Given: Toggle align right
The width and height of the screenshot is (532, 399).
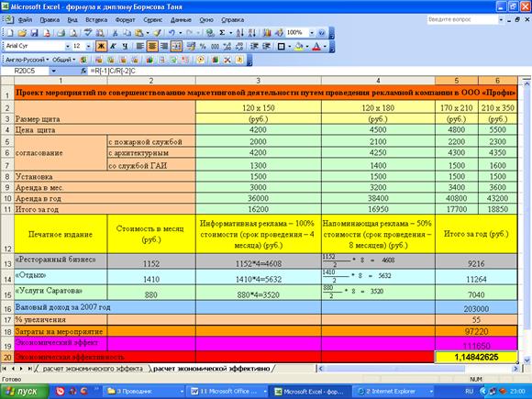Looking at the screenshot, I should (164, 46).
